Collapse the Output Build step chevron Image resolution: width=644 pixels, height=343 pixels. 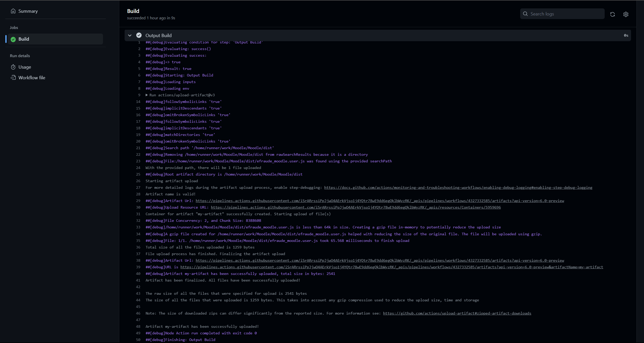click(x=130, y=35)
